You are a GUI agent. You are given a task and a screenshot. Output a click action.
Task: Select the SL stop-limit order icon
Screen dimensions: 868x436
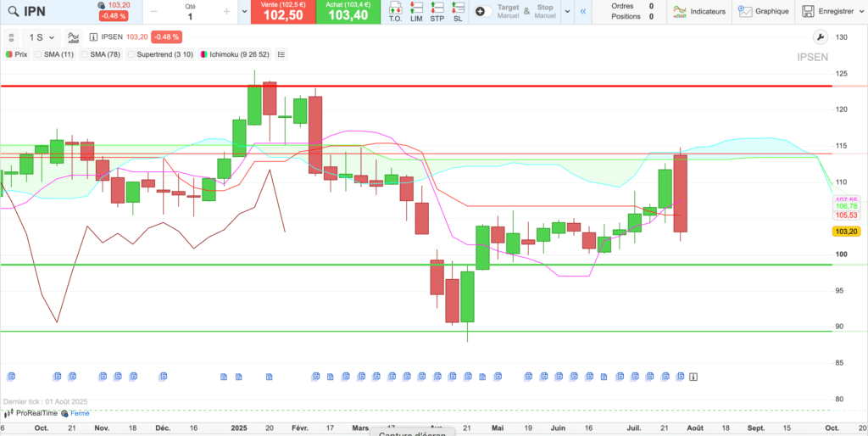(x=458, y=12)
